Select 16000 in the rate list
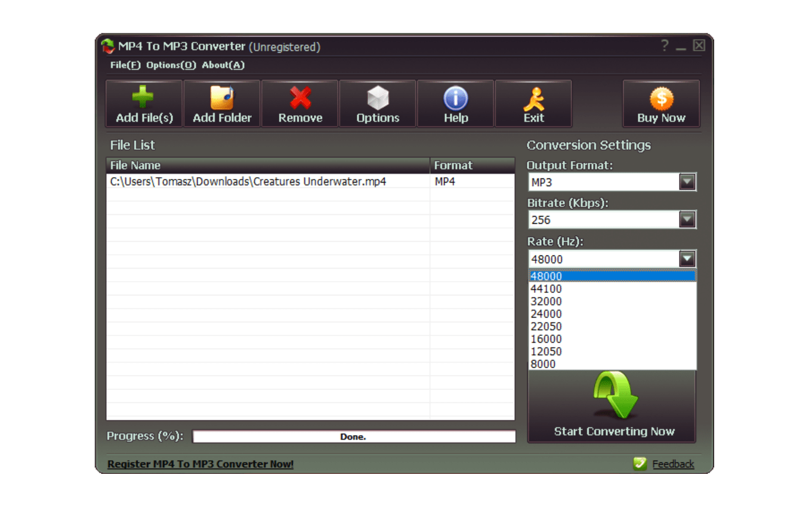Image resolution: width=812 pixels, height=518 pixels. point(613,339)
